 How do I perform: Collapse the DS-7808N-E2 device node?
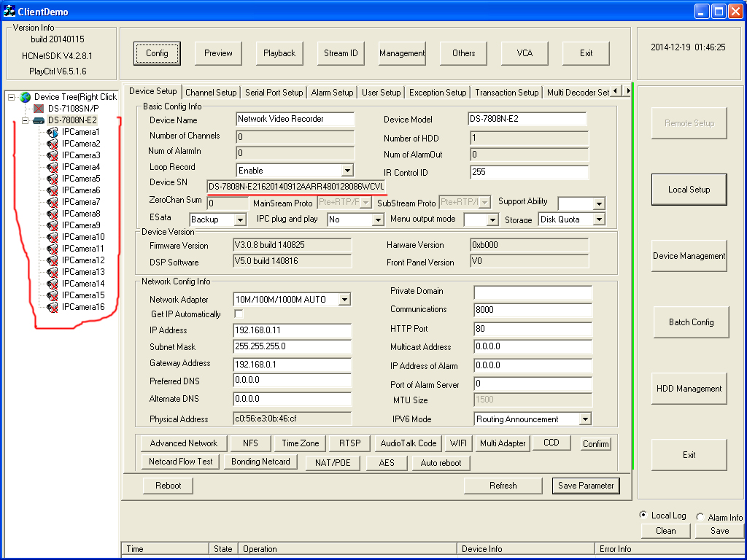26,120
